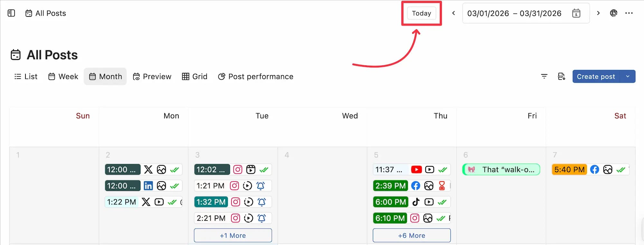Expand the Create post dropdown arrow
This screenshot has height=245, width=644.
tap(628, 76)
